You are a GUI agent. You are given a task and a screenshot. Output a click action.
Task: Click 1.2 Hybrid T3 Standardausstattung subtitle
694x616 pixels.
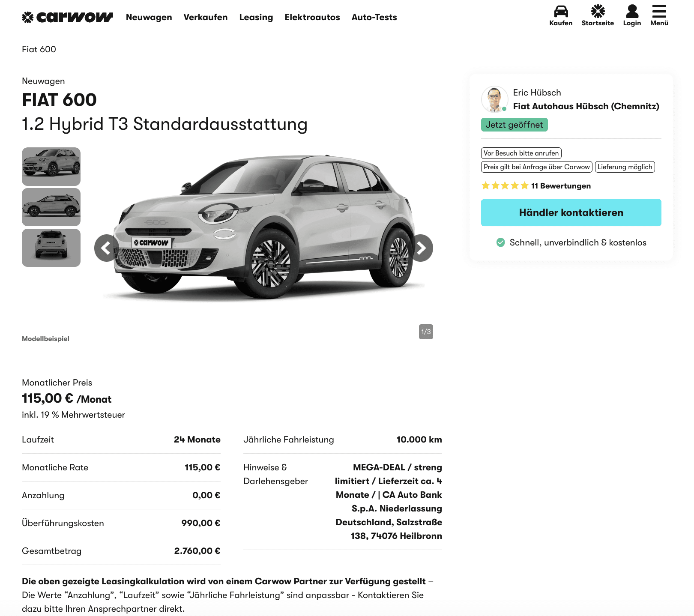[x=165, y=124]
